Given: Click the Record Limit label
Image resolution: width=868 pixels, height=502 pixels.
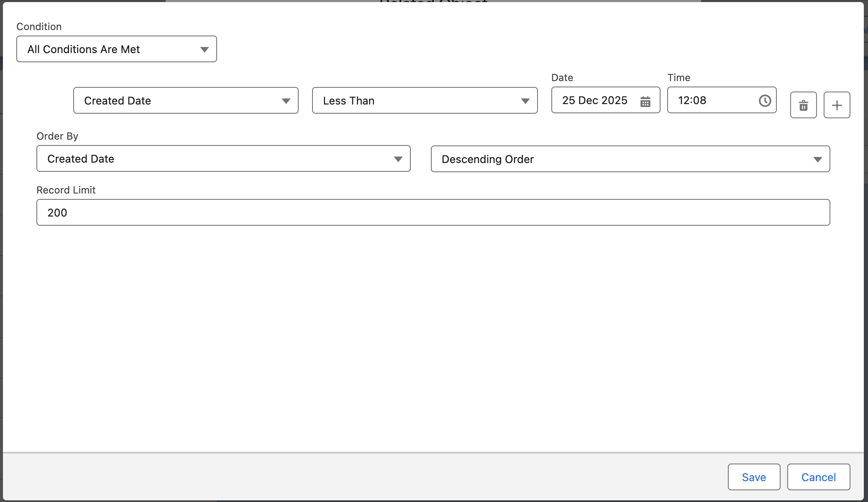Looking at the screenshot, I should point(66,190).
